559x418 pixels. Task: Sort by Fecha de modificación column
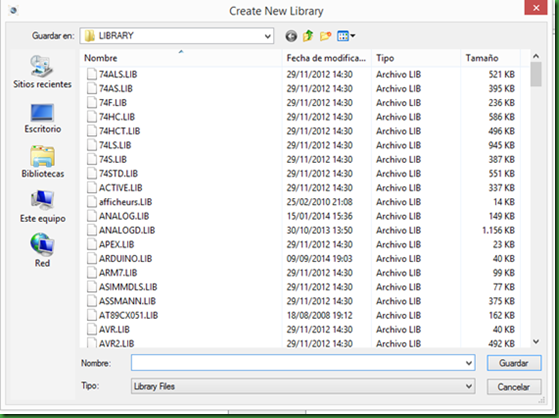327,58
